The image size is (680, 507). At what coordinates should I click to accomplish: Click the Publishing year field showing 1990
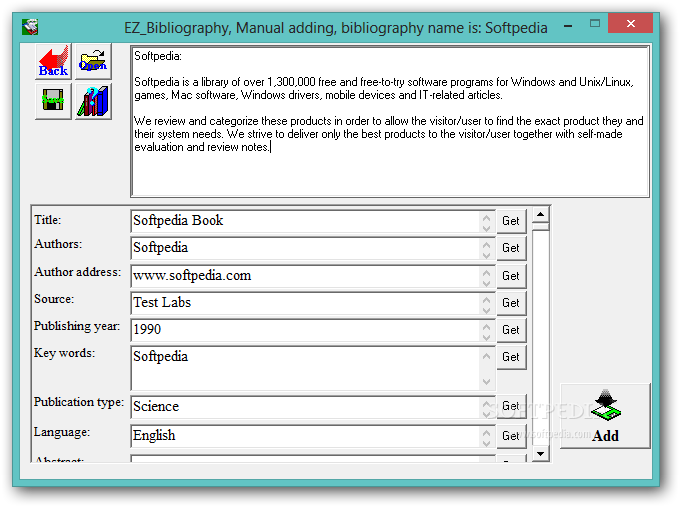click(x=305, y=330)
